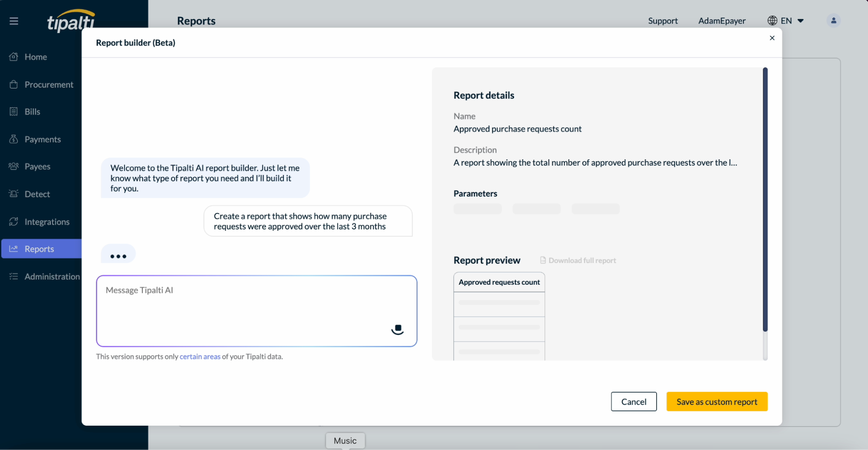Click the Report preview heading
This screenshot has width=868, height=450.
pos(487,260)
